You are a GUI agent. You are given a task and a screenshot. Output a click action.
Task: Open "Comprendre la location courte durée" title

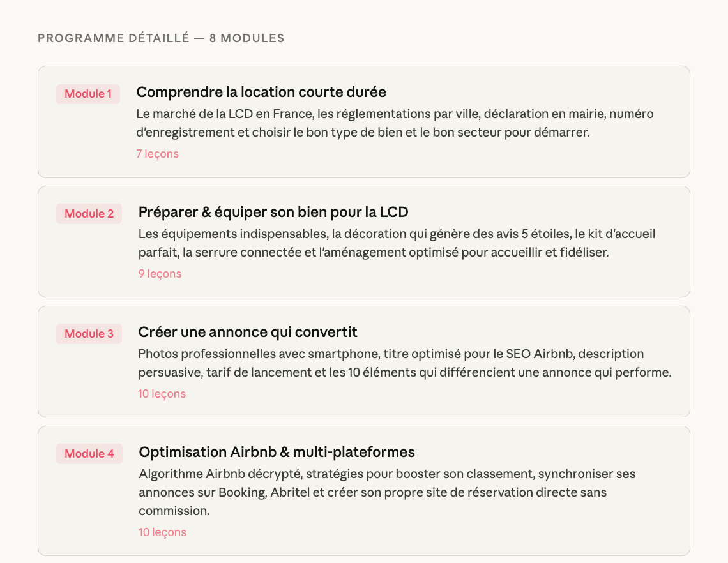261,92
